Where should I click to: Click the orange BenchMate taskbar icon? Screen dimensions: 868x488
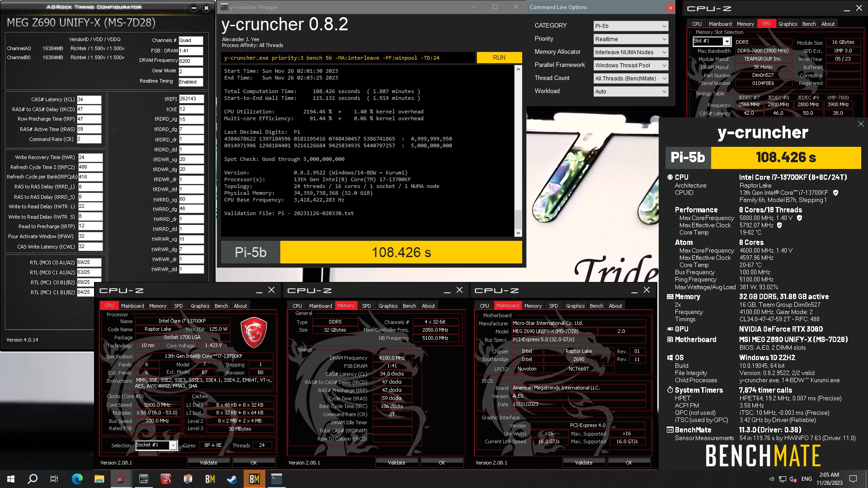pos(255,479)
